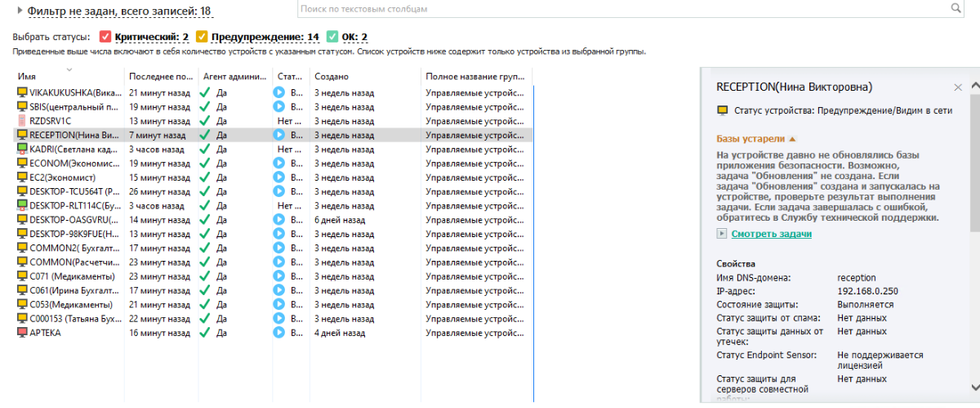Click the green checkmark in the SBIS row

pyautogui.click(x=205, y=107)
